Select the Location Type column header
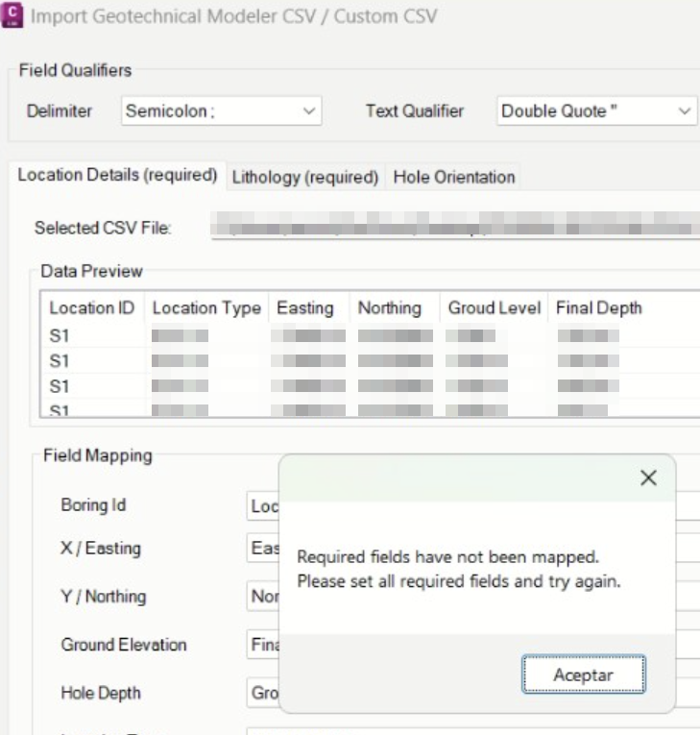The height and width of the screenshot is (735, 700). [206, 308]
